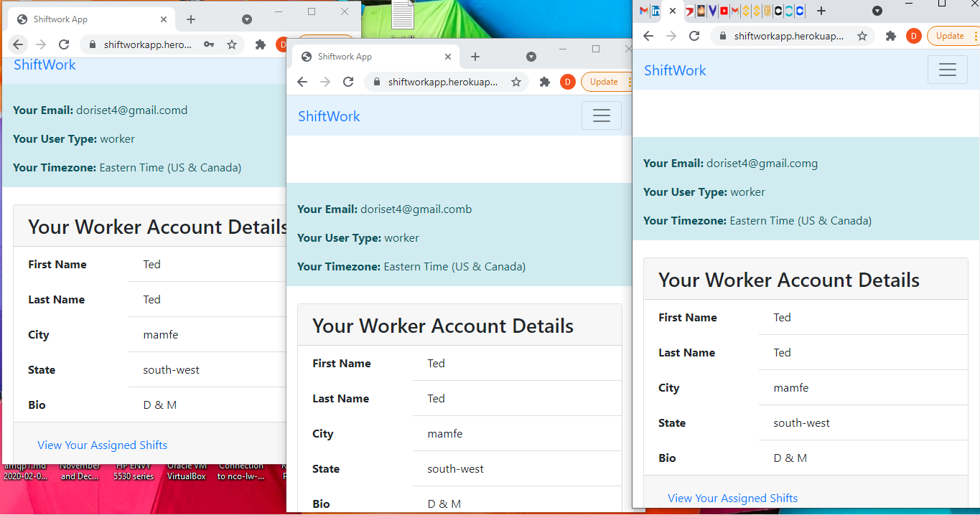Expand the hamburger menu in the middle window
The image size is (980, 515).
602,115
